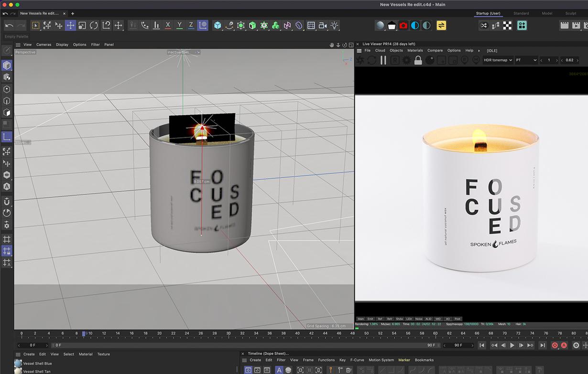Toggle X axis lock

tap(168, 25)
